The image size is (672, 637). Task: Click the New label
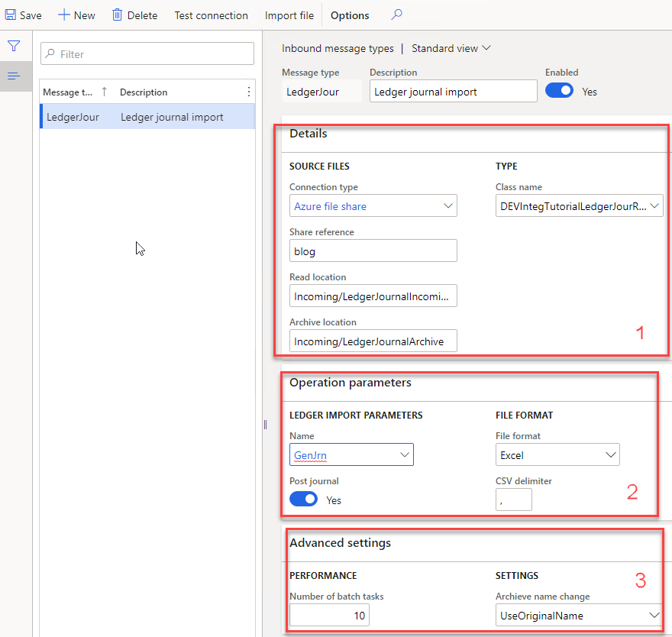(85, 15)
